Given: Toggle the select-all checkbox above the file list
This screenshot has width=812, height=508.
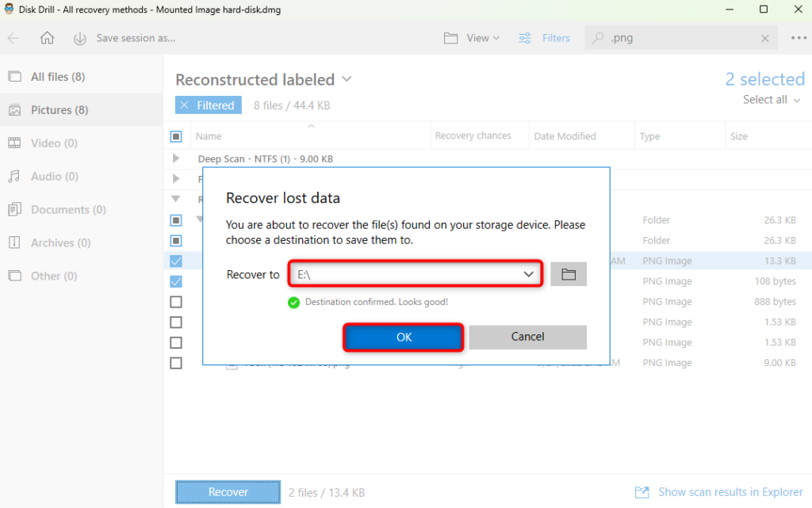Looking at the screenshot, I should (176, 136).
